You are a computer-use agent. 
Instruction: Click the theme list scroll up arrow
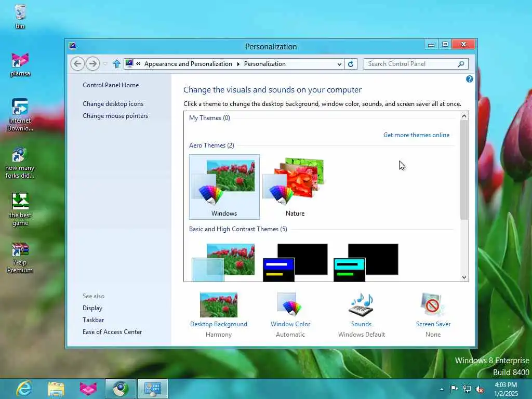click(x=464, y=116)
